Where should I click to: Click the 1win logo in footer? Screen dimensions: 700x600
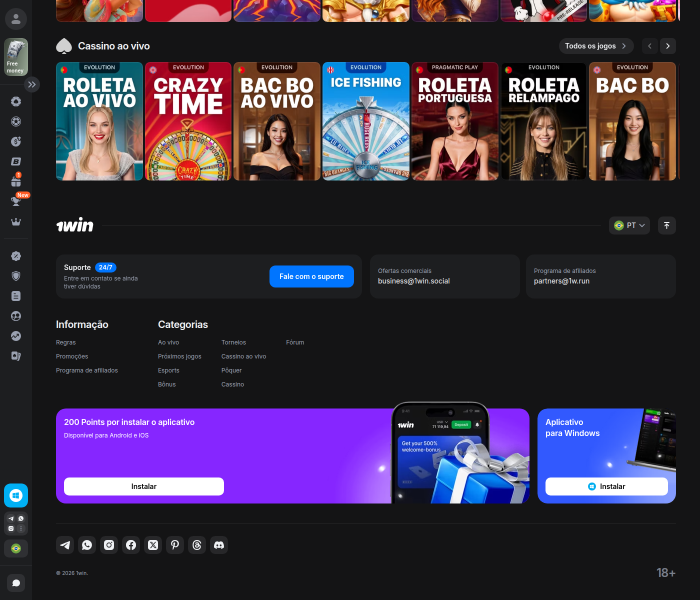coord(75,225)
